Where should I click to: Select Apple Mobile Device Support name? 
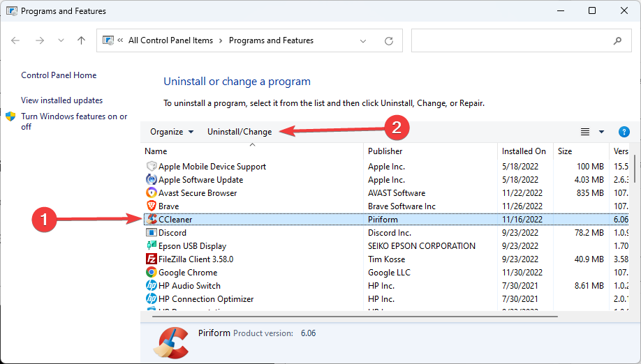[x=212, y=167]
